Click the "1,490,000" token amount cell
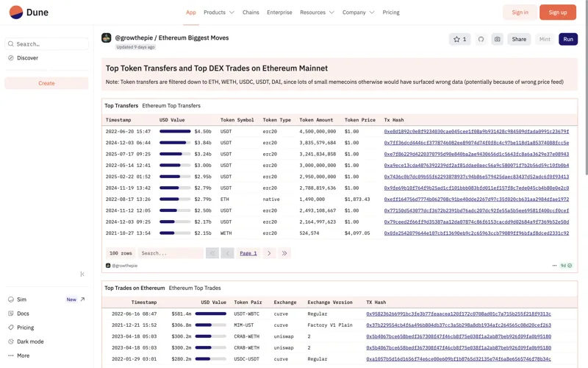Viewport: 588px width, 368px height. pos(312,199)
